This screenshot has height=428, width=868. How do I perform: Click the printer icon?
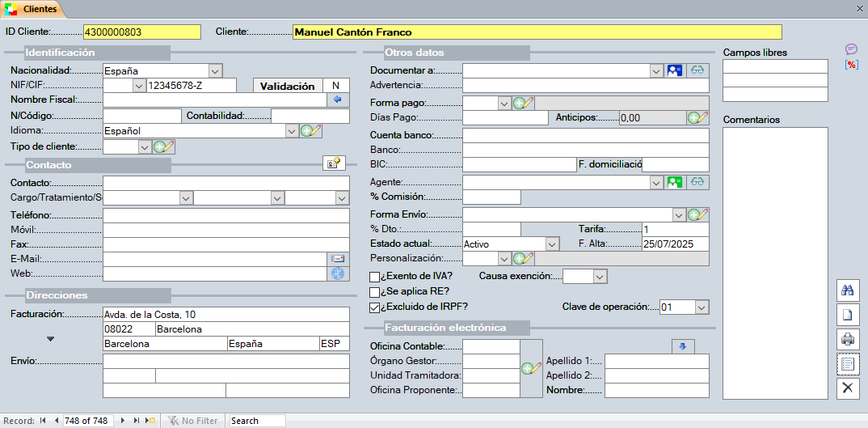(x=848, y=339)
